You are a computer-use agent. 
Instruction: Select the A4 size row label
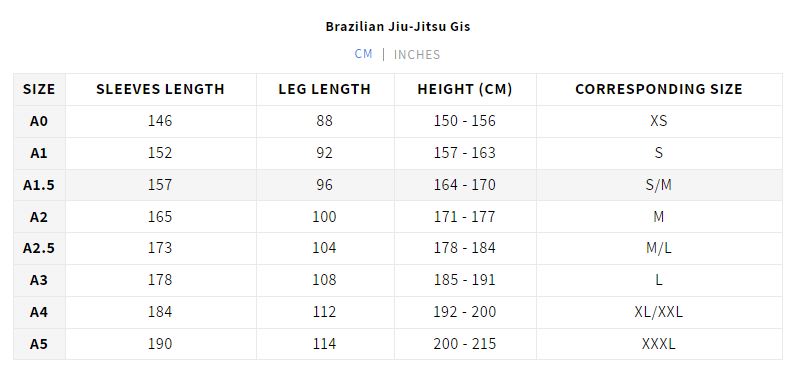(x=39, y=312)
